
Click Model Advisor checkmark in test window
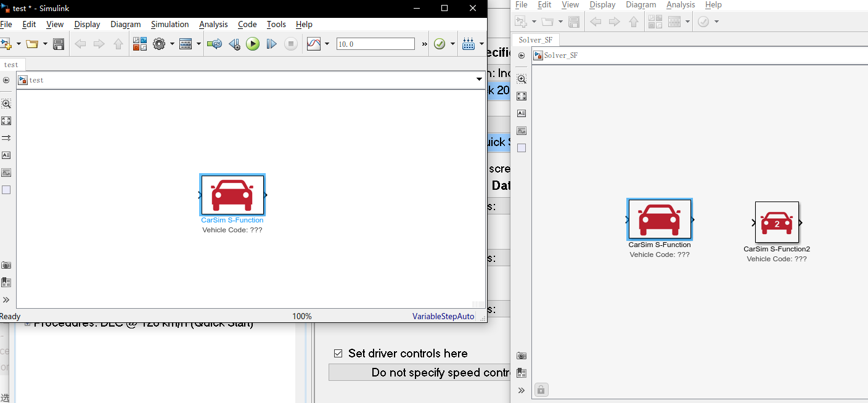pos(440,44)
